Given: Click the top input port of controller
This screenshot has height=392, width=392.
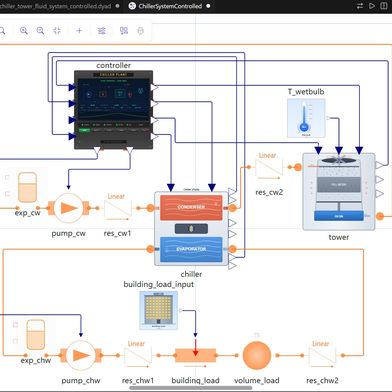Looking at the screenshot, I should pyautogui.click(x=72, y=87).
